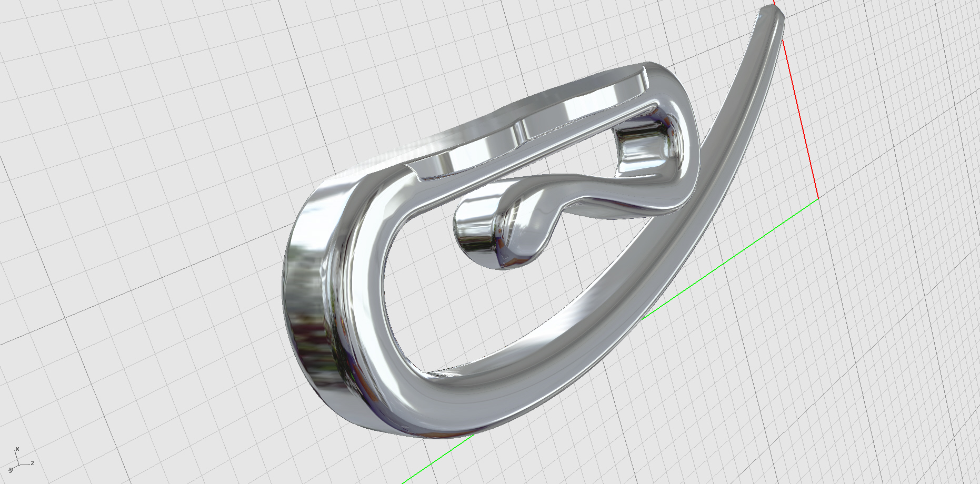This screenshot has height=484, width=980.
Task: Click where red and green axes meet
Action: (x=818, y=199)
